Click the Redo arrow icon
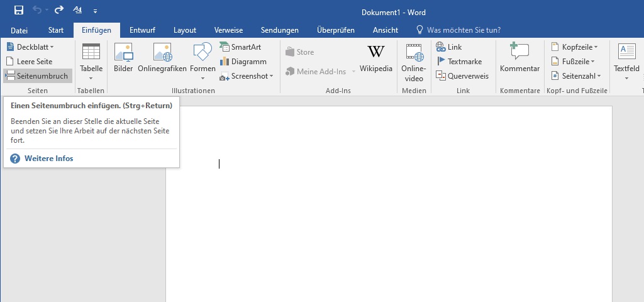 [59, 10]
